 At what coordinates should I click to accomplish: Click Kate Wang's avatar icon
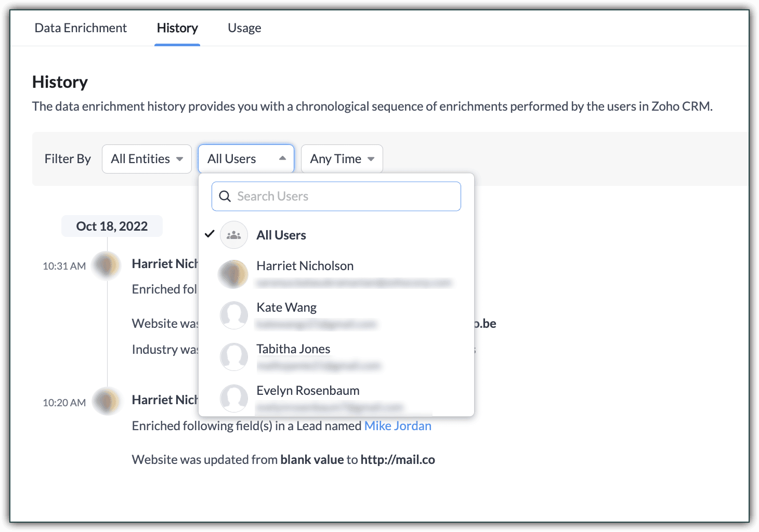[x=233, y=315]
